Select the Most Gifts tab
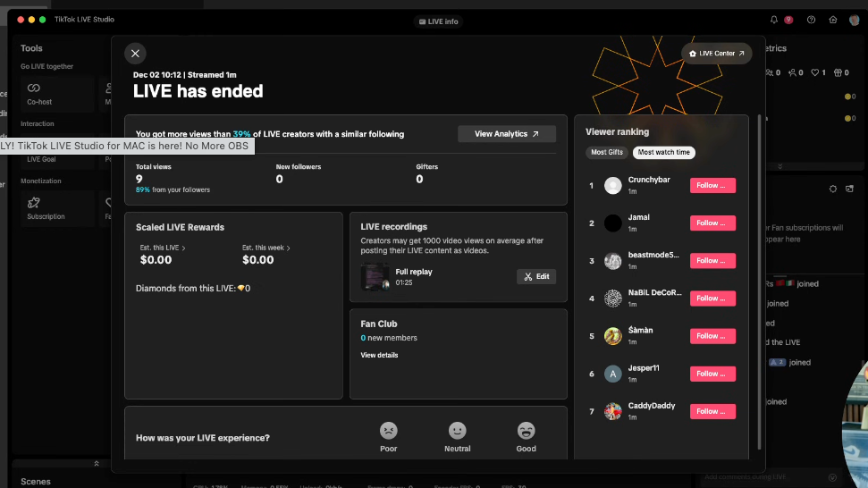The width and height of the screenshot is (868, 488). pyautogui.click(x=607, y=152)
